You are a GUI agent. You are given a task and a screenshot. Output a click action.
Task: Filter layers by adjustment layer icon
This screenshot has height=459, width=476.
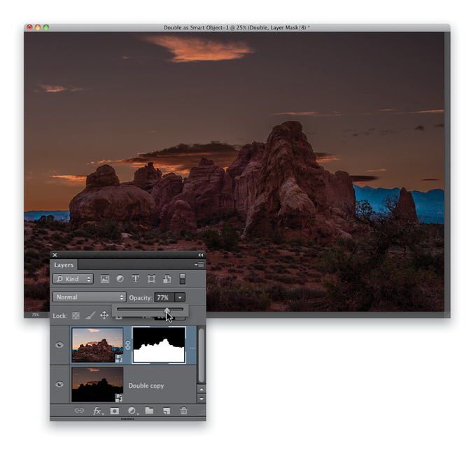tap(120, 278)
